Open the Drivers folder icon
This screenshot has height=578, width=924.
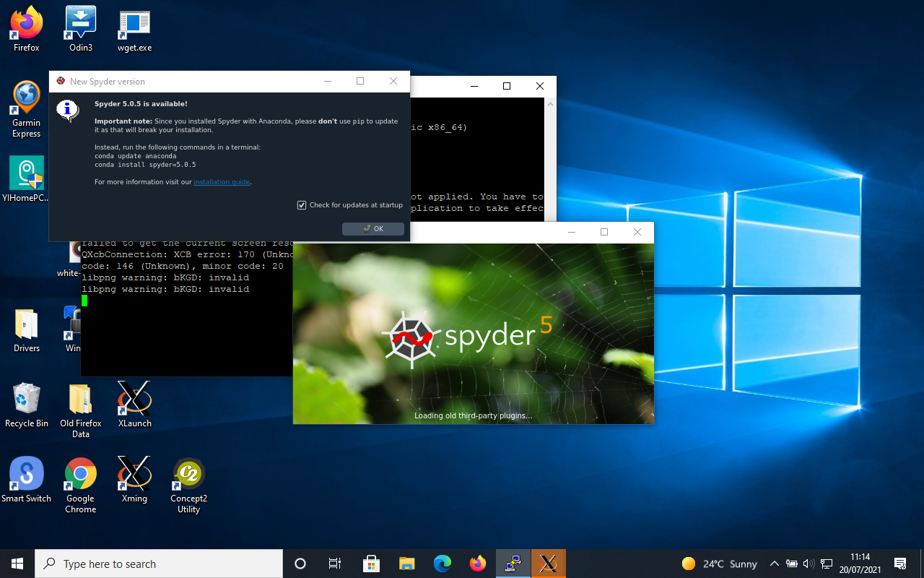point(27,330)
